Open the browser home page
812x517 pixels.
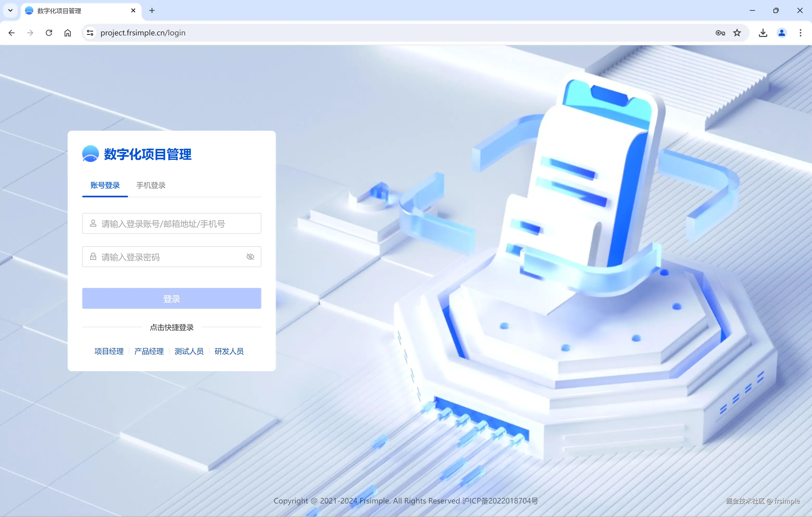tap(67, 33)
